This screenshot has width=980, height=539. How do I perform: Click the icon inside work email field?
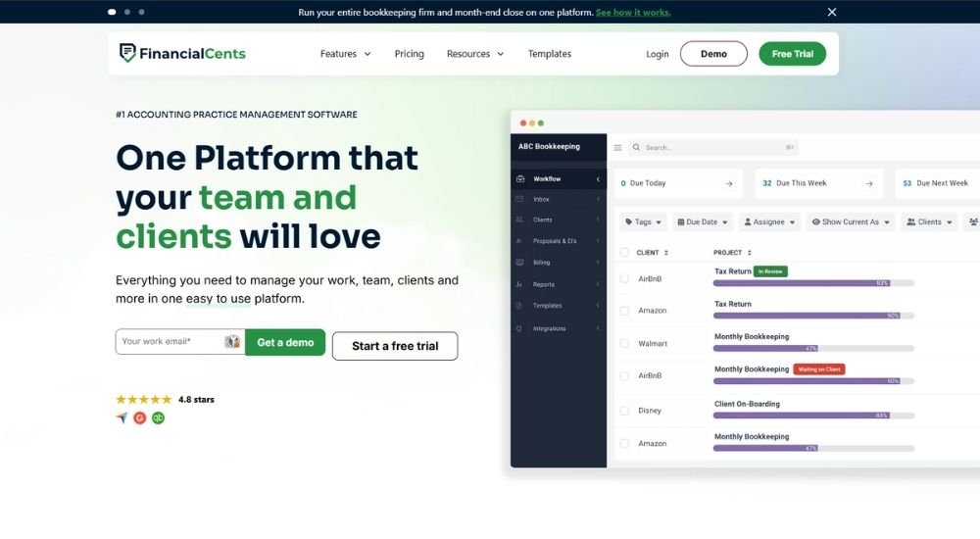click(x=232, y=341)
